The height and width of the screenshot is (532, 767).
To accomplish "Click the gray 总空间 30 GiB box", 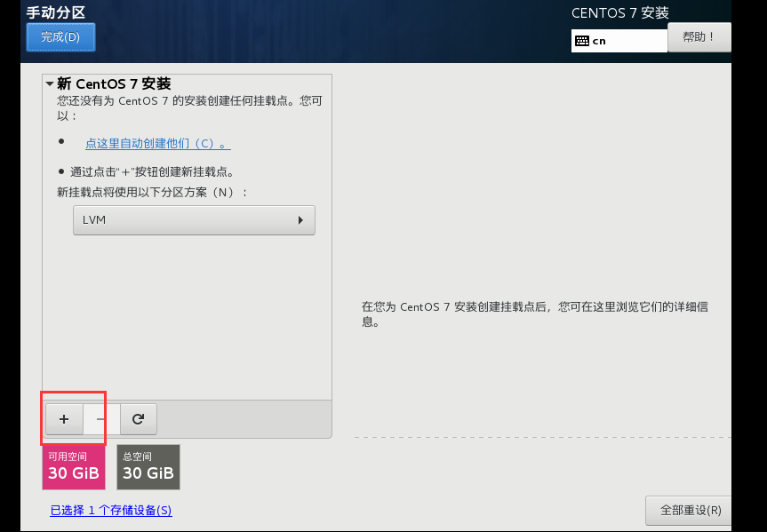I will [x=148, y=467].
